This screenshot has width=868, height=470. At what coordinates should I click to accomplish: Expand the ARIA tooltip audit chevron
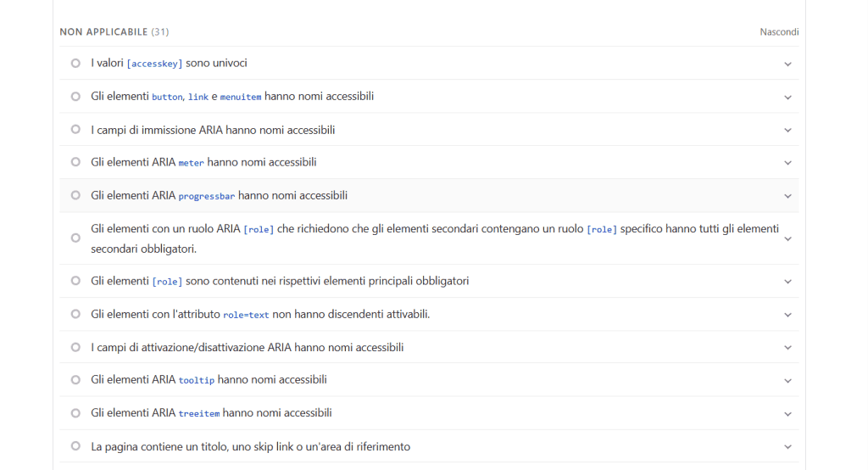tap(787, 381)
